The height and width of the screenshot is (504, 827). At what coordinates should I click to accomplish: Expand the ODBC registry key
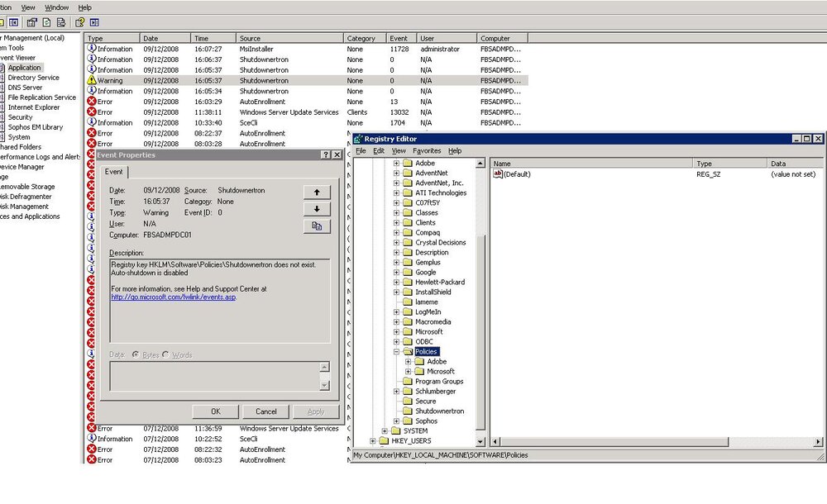396,341
